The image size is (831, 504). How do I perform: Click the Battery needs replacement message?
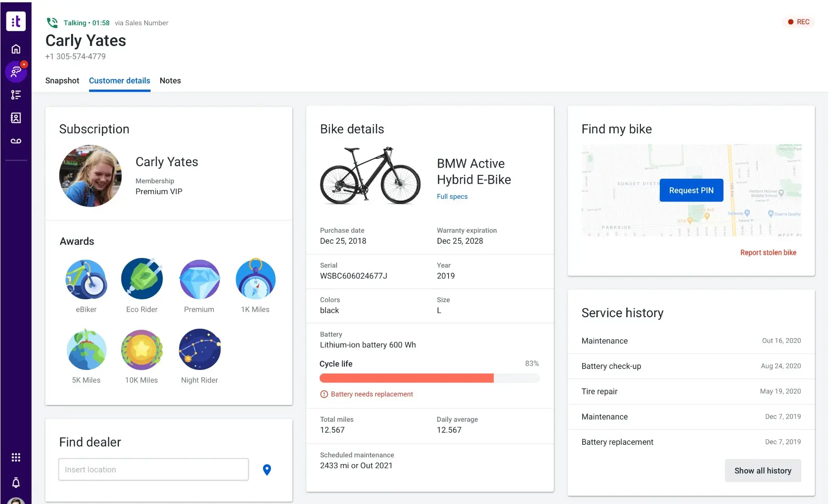pos(372,394)
